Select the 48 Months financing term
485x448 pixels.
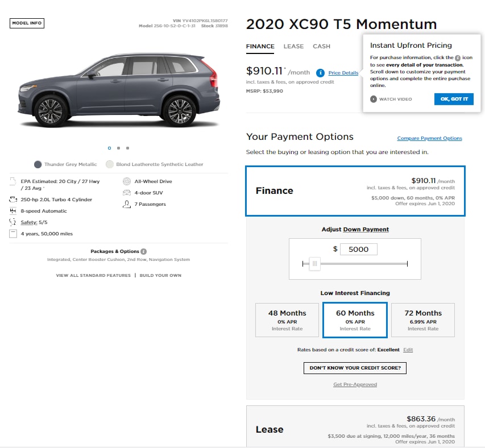(x=287, y=320)
